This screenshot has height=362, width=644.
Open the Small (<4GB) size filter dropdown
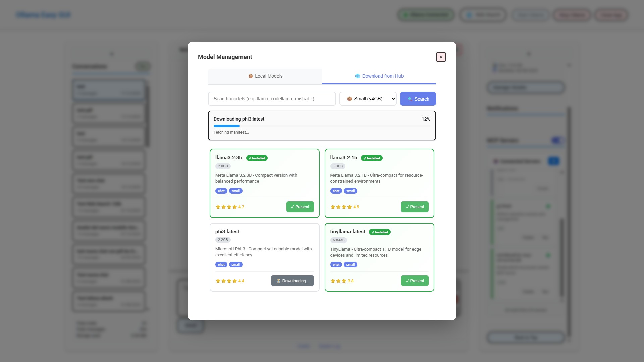coord(368,99)
